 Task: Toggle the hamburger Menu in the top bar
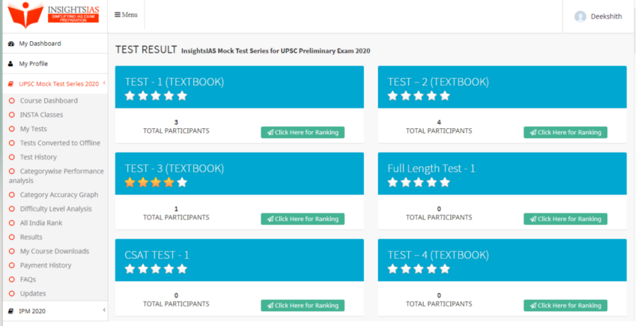[x=126, y=15]
